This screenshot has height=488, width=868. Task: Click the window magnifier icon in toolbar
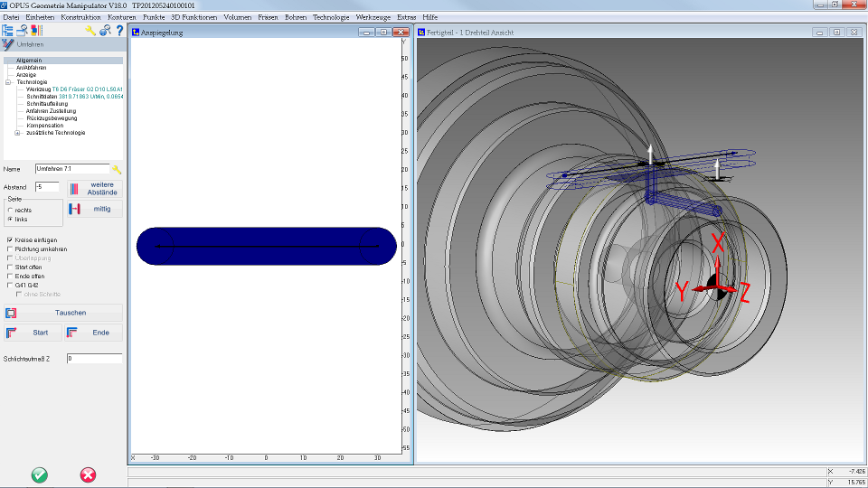(22, 31)
